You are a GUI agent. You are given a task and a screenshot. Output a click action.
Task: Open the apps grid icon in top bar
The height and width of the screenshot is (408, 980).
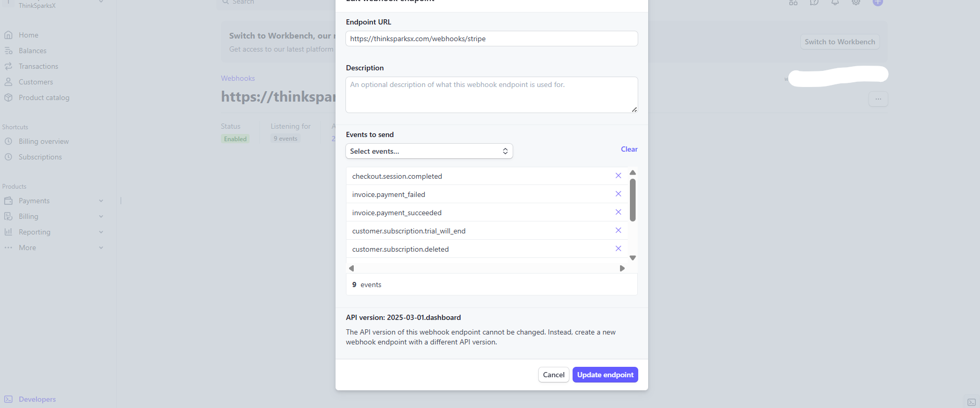pyautogui.click(x=793, y=2)
